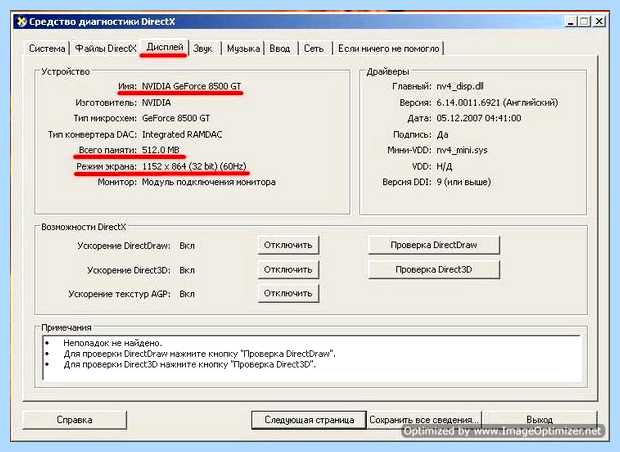This screenshot has height=452, width=620.
Task: Close the DirectX diagnostic window
Action: 599,21
